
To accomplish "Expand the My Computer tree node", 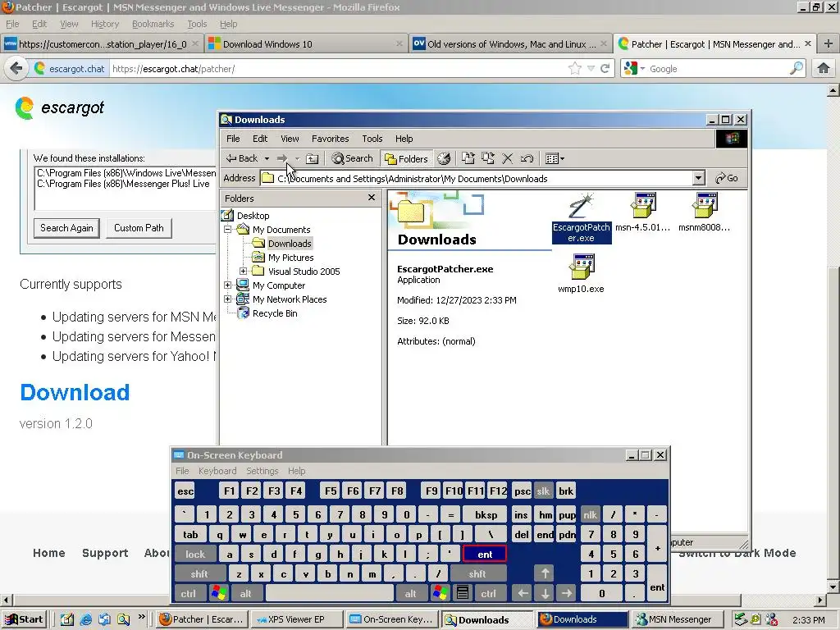I will click(x=228, y=285).
